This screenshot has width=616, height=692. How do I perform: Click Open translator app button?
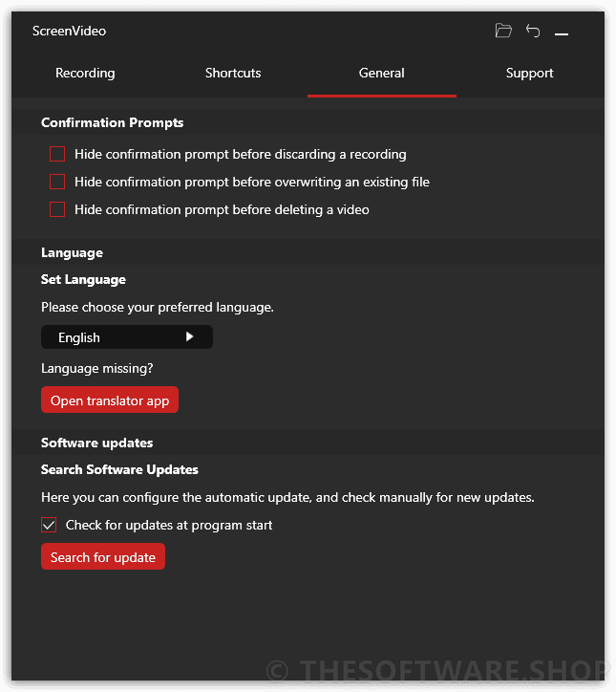pyautogui.click(x=110, y=400)
